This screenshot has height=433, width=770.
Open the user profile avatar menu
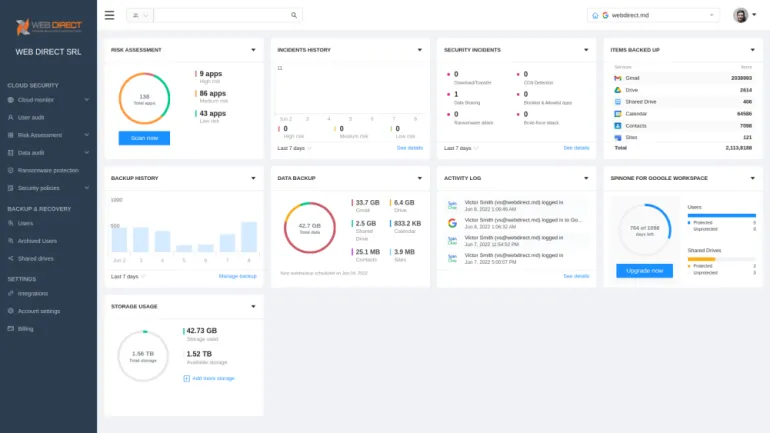740,15
